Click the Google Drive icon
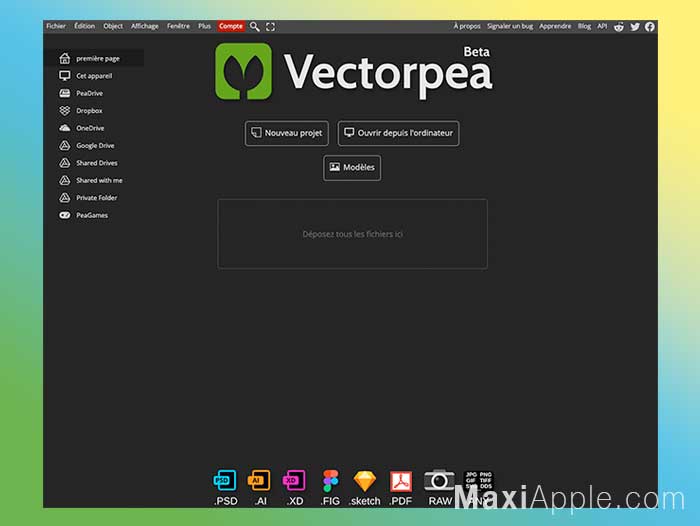 tap(65, 145)
